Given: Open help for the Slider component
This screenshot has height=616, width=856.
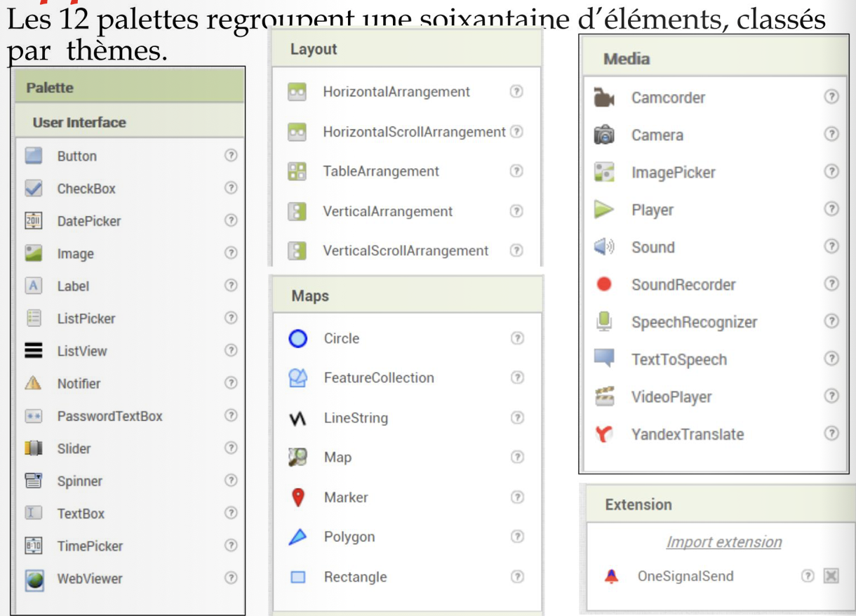Looking at the screenshot, I should pyautogui.click(x=231, y=448).
